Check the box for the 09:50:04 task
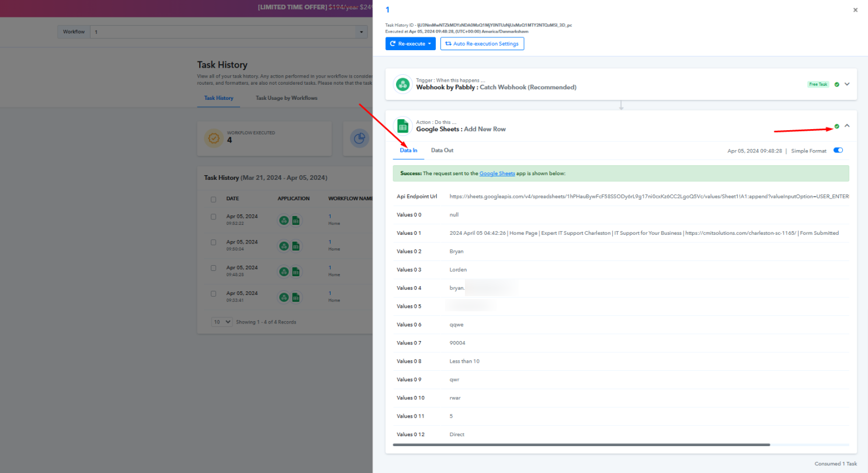 click(213, 242)
